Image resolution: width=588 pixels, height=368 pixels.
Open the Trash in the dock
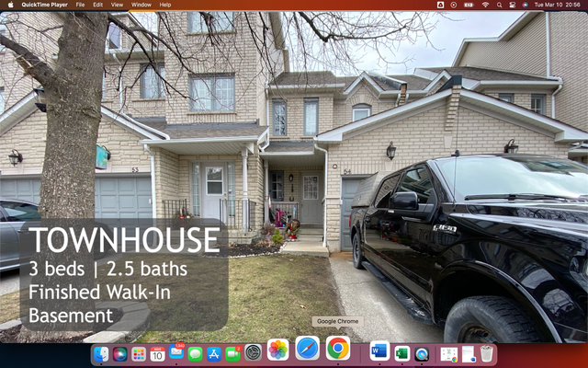[487, 353]
